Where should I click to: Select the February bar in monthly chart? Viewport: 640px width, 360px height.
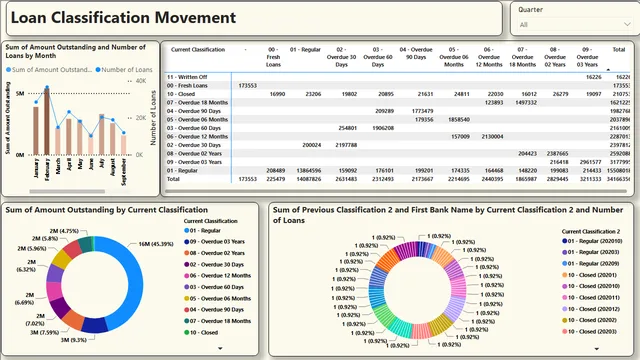47,122
